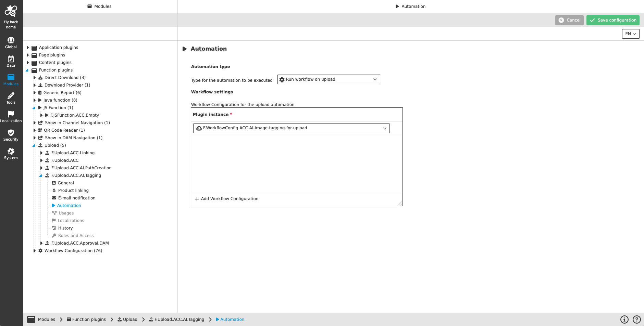Image resolution: width=644 pixels, height=326 pixels.
Task: Expand the Workflow Configuration (76) node
Action: point(34,250)
